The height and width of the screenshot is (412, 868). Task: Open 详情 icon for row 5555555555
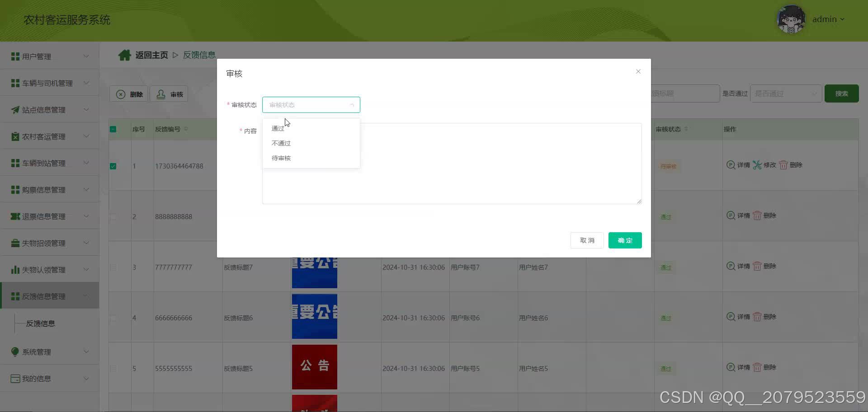click(x=731, y=367)
